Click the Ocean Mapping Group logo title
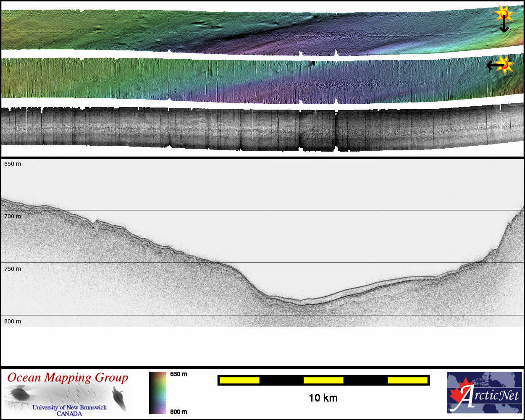525x420 pixels. 68,378
